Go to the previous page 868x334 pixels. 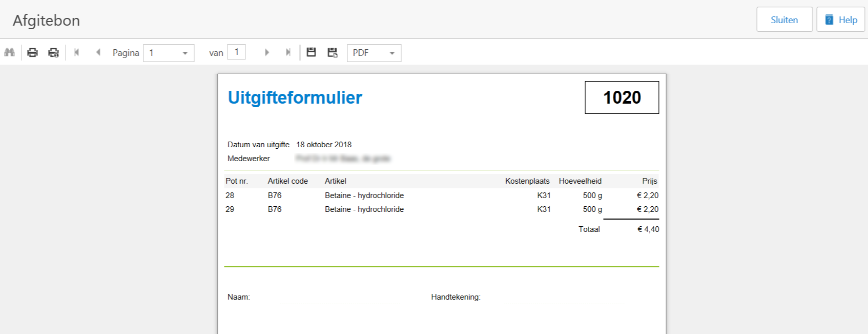(x=98, y=52)
